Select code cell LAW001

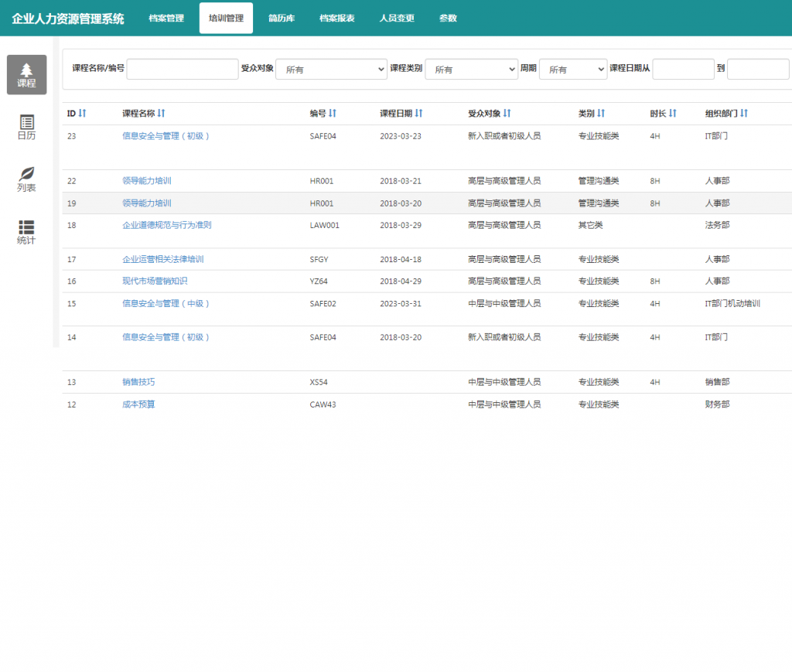coord(325,226)
